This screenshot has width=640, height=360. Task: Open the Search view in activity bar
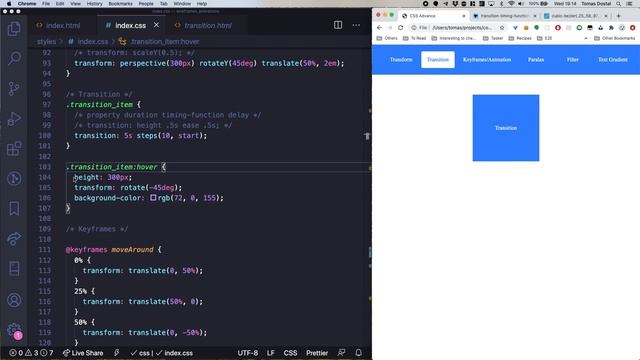(14, 58)
